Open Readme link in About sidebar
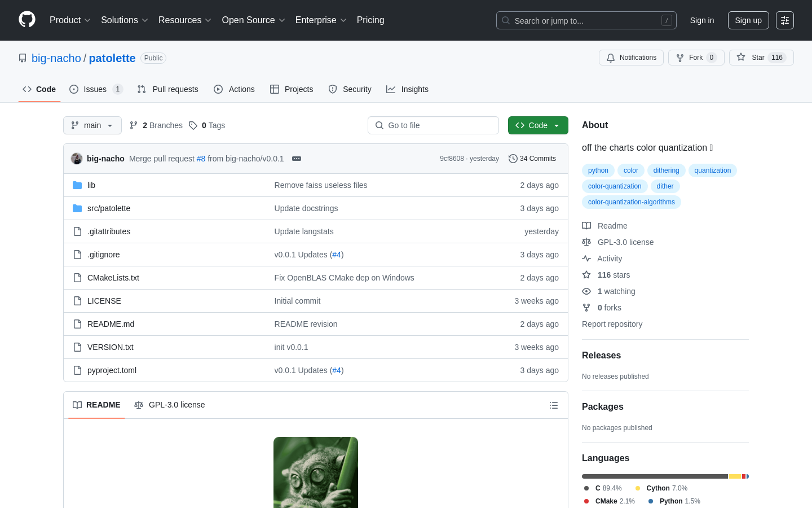812x508 pixels. pyautogui.click(x=612, y=226)
